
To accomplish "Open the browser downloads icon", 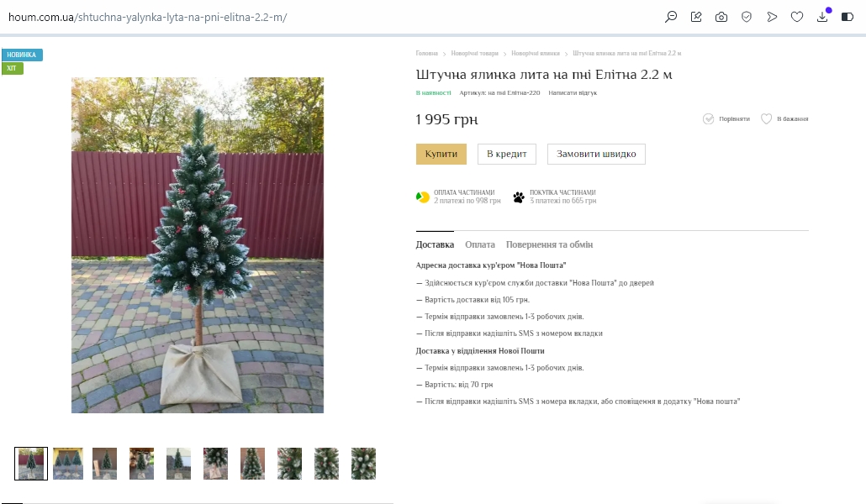I will pyautogui.click(x=822, y=17).
